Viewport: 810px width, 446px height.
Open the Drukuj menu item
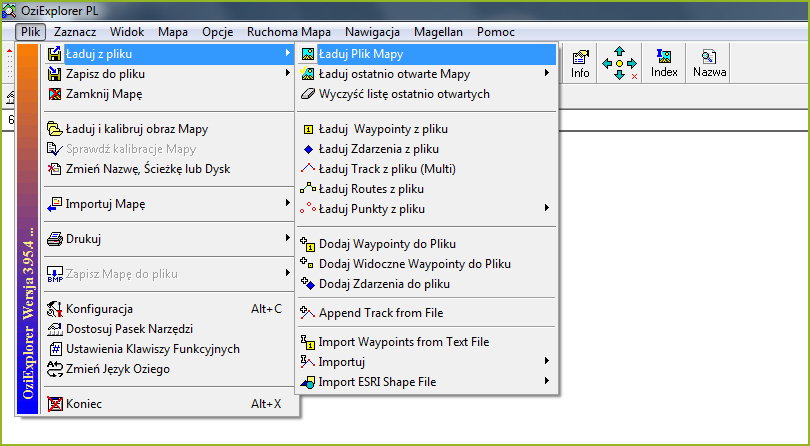click(170, 239)
